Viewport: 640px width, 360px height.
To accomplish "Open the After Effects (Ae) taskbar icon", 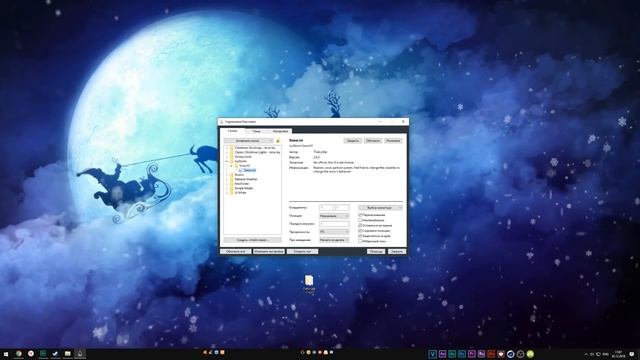I will [x=442, y=354].
